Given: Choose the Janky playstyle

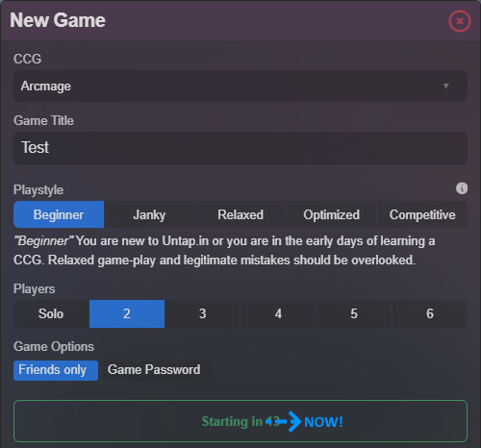Looking at the screenshot, I should (x=149, y=214).
